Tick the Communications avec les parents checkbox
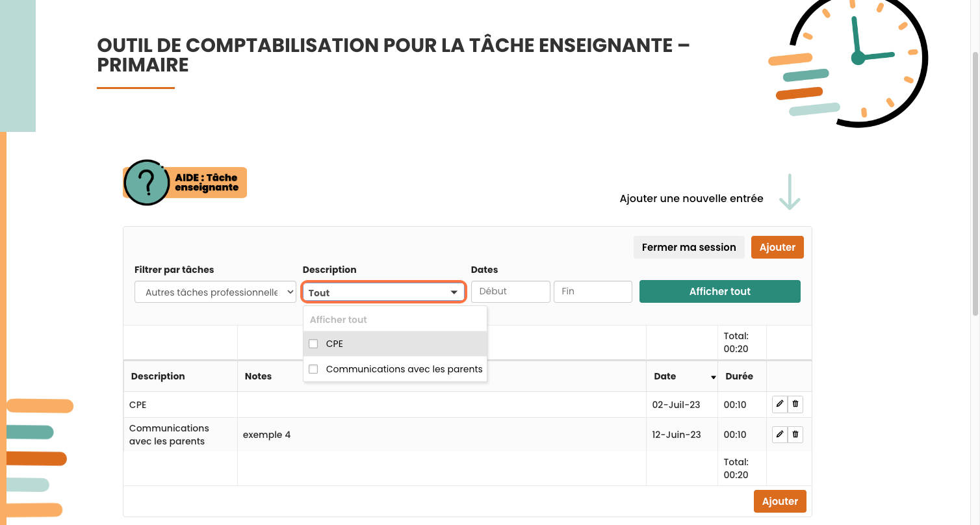 click(313, 369)
